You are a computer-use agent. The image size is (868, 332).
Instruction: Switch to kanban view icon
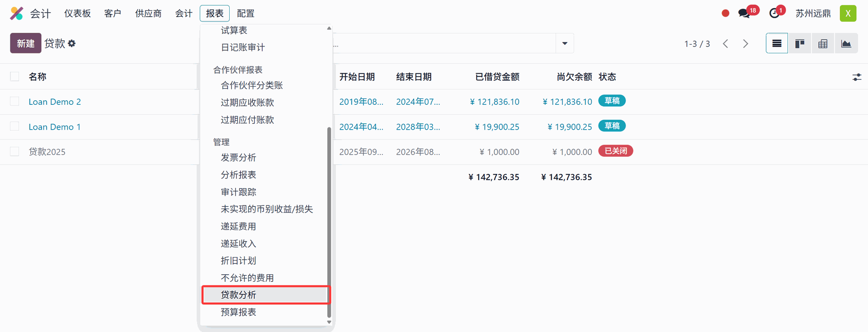(800, 43)
